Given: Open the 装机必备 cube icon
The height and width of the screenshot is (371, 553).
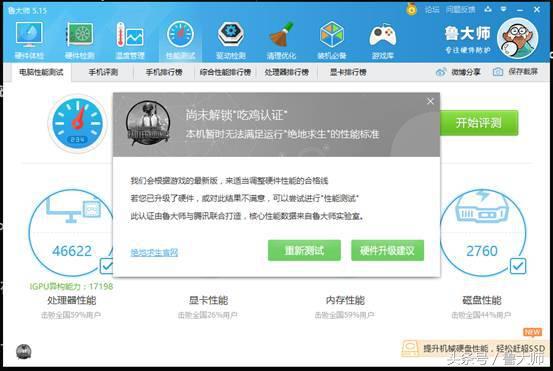Looking at the screenshot, I should coord(332,39).
